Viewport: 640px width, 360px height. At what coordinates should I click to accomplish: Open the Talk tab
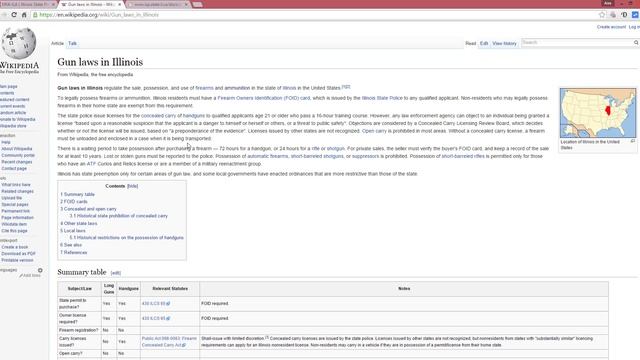[72, 43]
